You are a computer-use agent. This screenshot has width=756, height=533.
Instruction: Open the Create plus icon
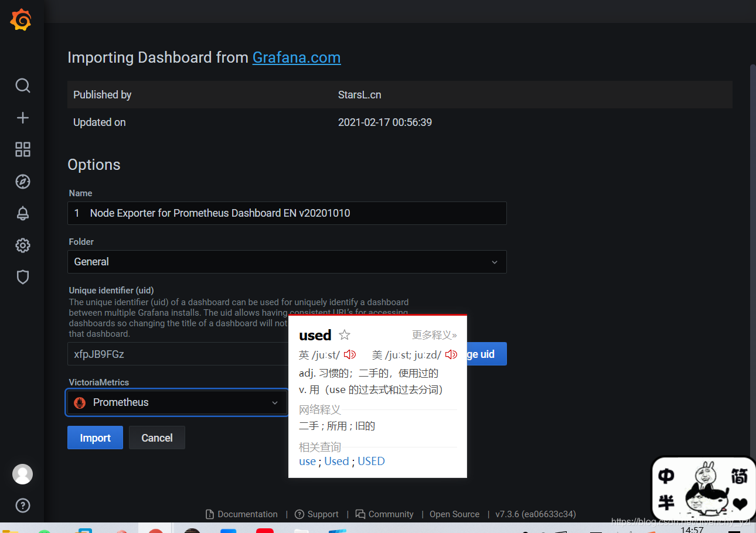pyautogui.click(x=22, y=118)
